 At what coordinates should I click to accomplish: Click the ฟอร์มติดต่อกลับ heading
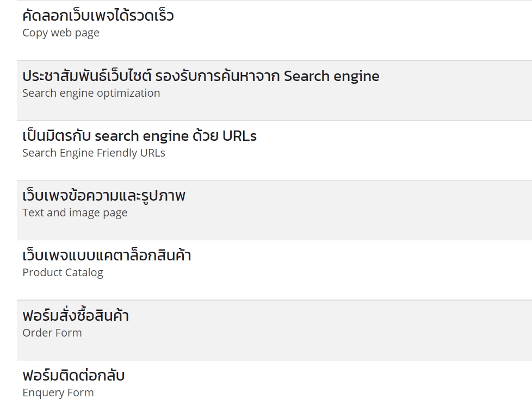73,376
